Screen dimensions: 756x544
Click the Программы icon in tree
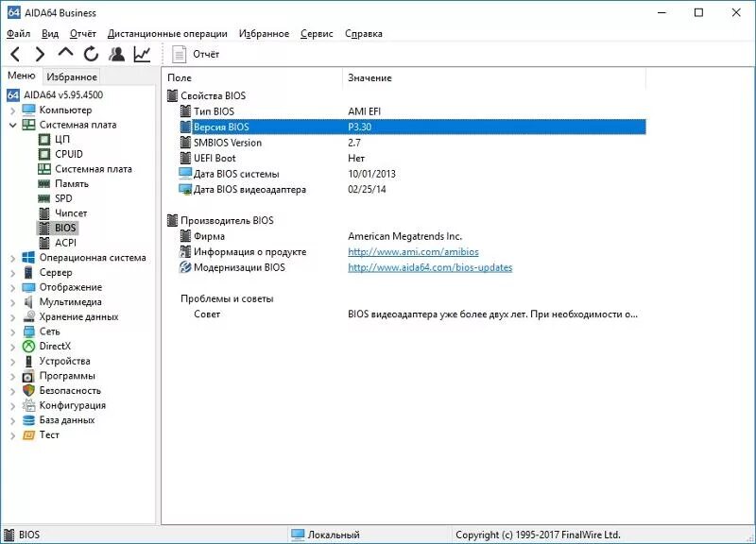click(x=28, y=376)
